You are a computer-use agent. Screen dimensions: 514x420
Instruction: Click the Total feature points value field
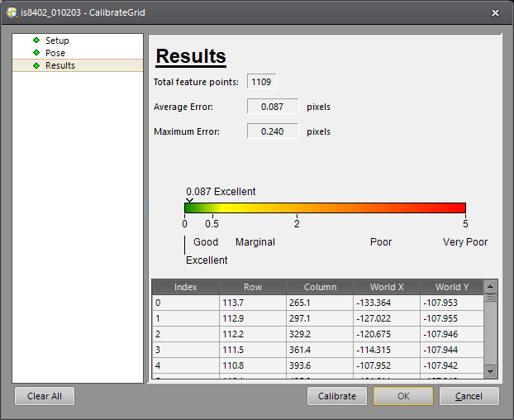coord(260,82)
